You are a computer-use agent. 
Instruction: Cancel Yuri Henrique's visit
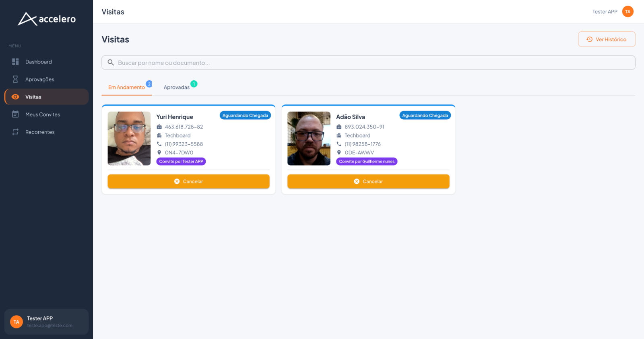point(188,181)
